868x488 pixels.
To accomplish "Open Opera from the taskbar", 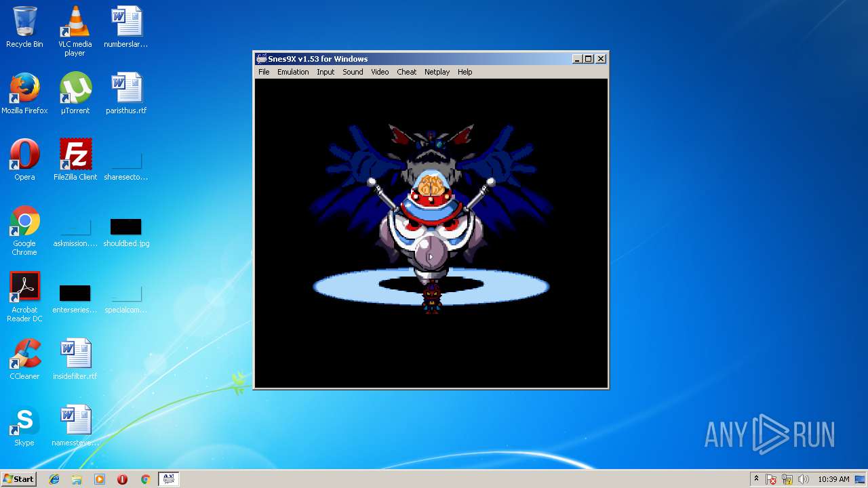I will 122,479.
